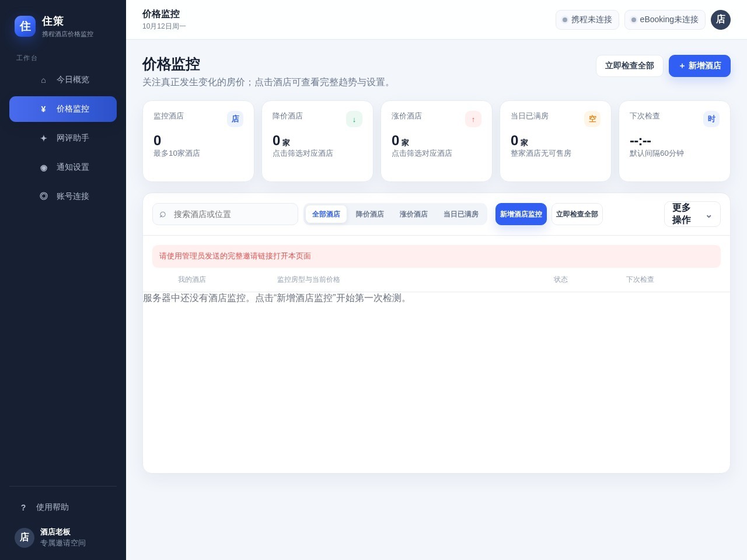Switch to the 涨价酒店 filter tab

(414, 214)
